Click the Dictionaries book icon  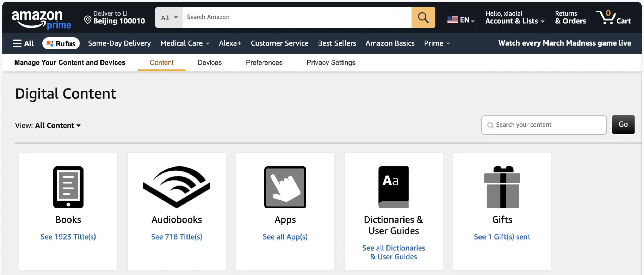(393, 187)
